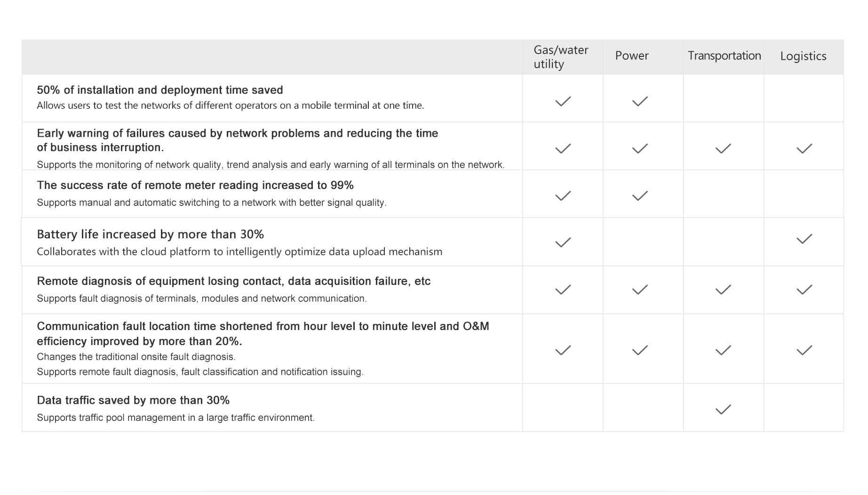
Task: Click the Transportation checkmark for remote diagnosis row
Action: click(x=723, y=290)
